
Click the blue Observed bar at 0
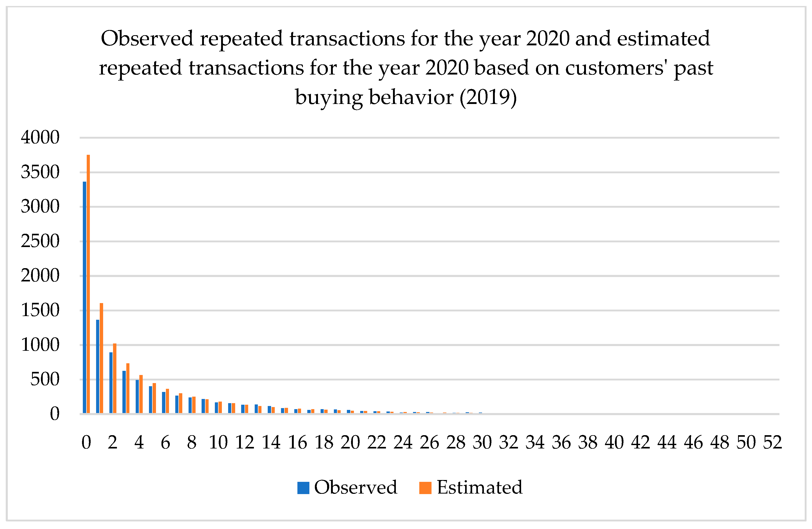point(85,297)
